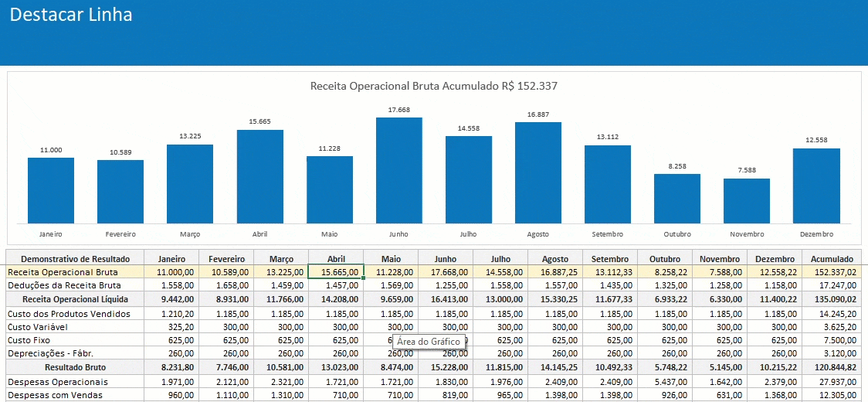Viewport: 868px width, 402px height.
Task: Select the Custo Variável row label
Action: pyautogui.click(x=75, y=327)
